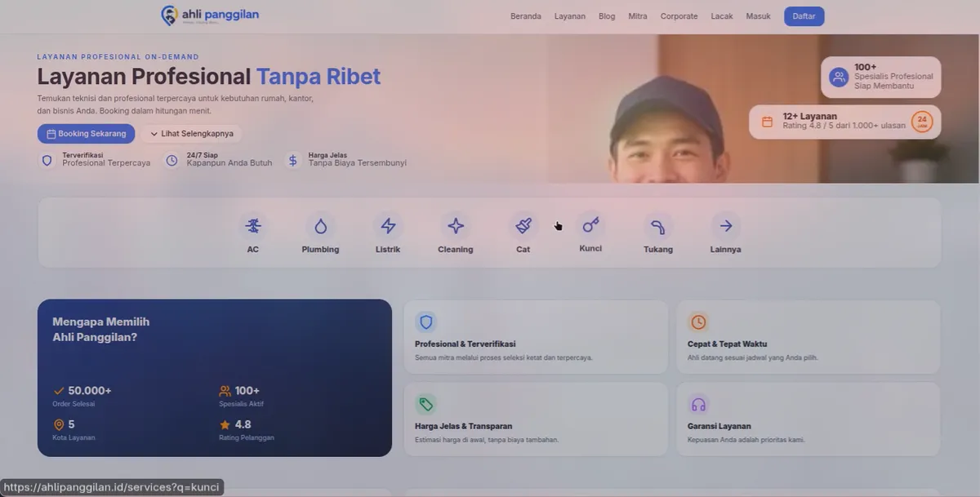Click the Booking Sekarang button
This screenshot has height=497, width=980.
coord(86,134)
